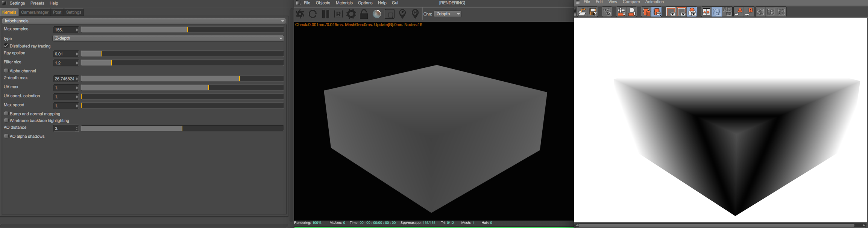Click the AO distance stepper arrows

coord(77,128)
